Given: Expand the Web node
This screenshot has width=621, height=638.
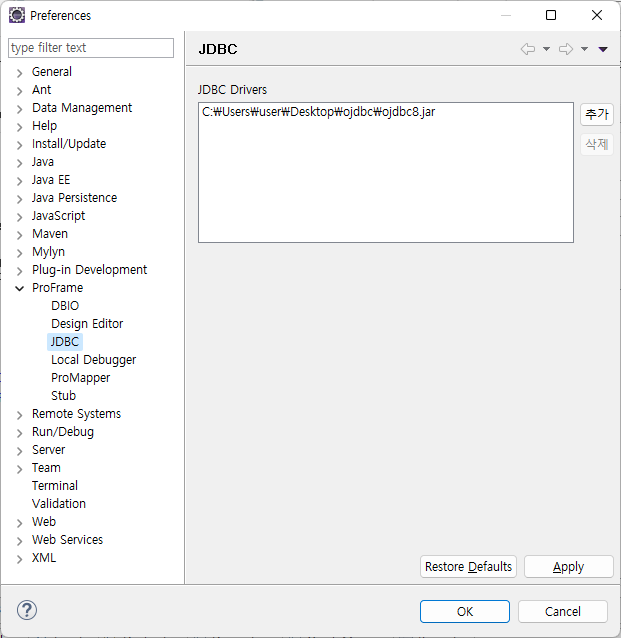Looking at the screenshot, I should (19, 523).
